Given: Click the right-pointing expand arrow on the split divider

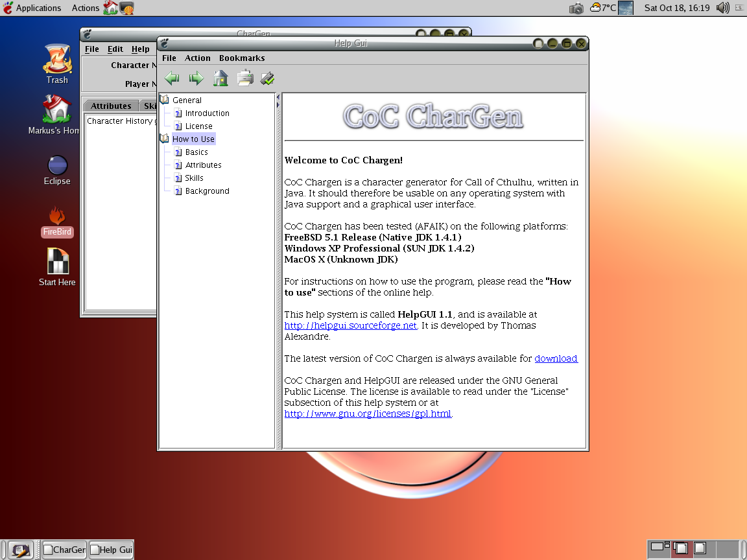Looking at the screenshot, I should [x=278, y=105].
